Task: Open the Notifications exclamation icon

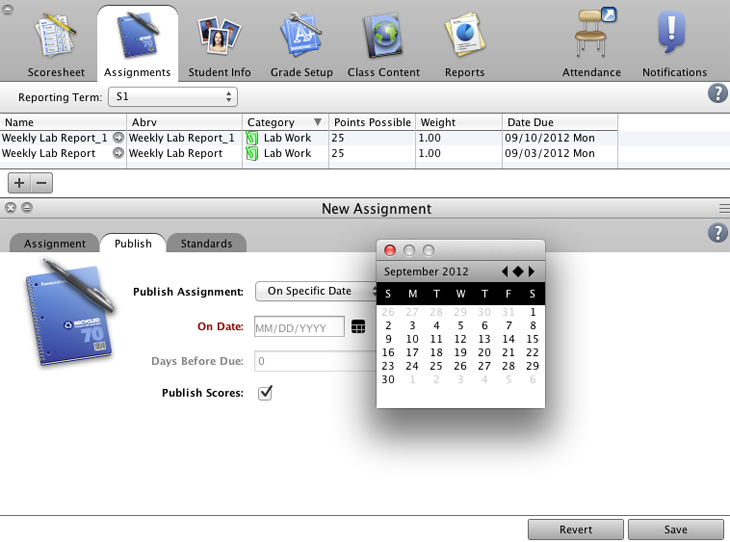Action: point(674,36)
